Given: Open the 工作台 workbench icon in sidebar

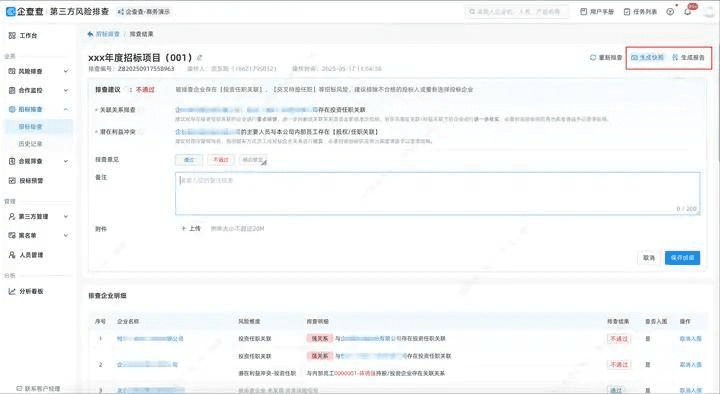Looking at the screenshot, I should coord(12,35).
